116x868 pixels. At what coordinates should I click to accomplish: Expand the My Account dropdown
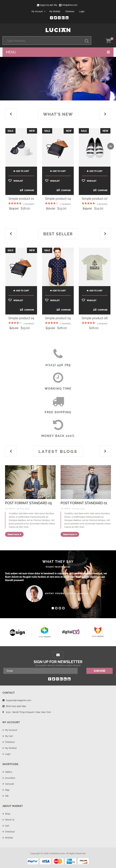tap(38, 11)
